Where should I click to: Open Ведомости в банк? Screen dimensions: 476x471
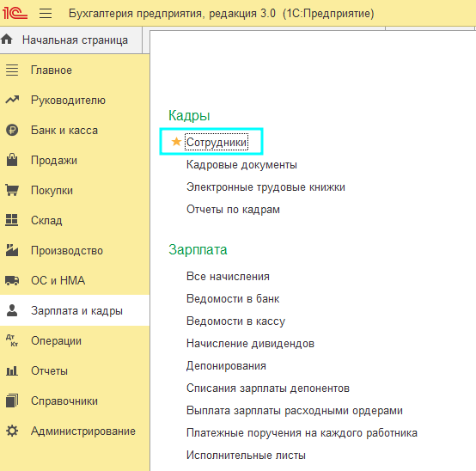point(233,298)
